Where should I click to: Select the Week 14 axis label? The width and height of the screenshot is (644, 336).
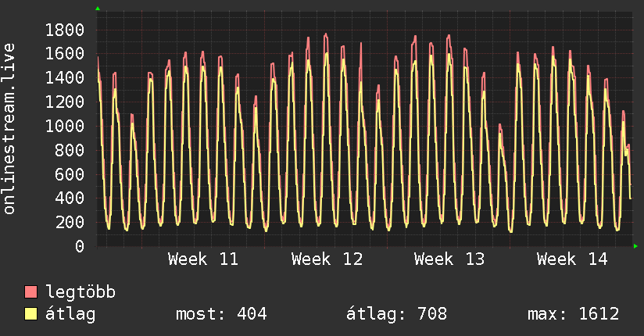(x=572, y=259)
